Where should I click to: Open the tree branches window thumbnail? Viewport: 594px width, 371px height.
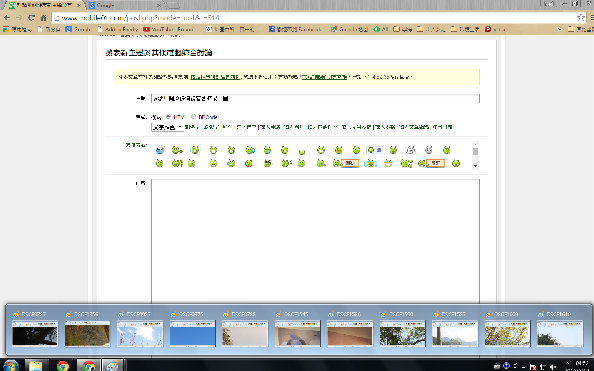(402, 333)
